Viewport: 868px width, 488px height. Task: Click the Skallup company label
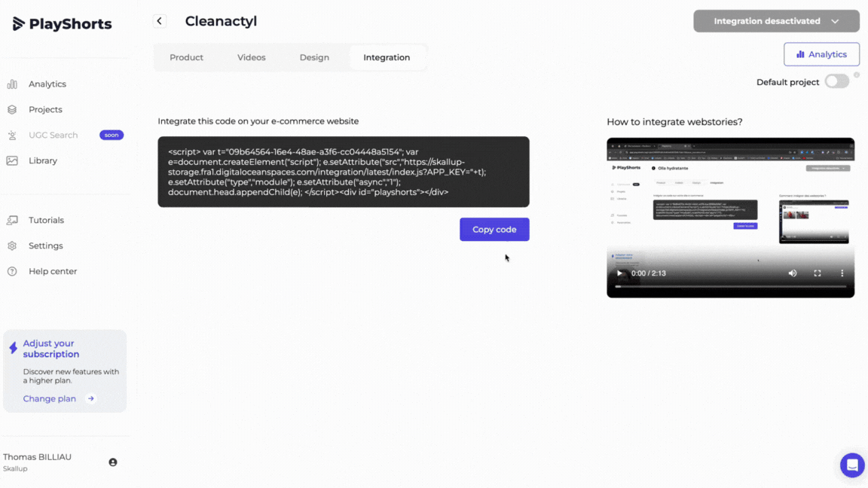[x=15, y=468]
